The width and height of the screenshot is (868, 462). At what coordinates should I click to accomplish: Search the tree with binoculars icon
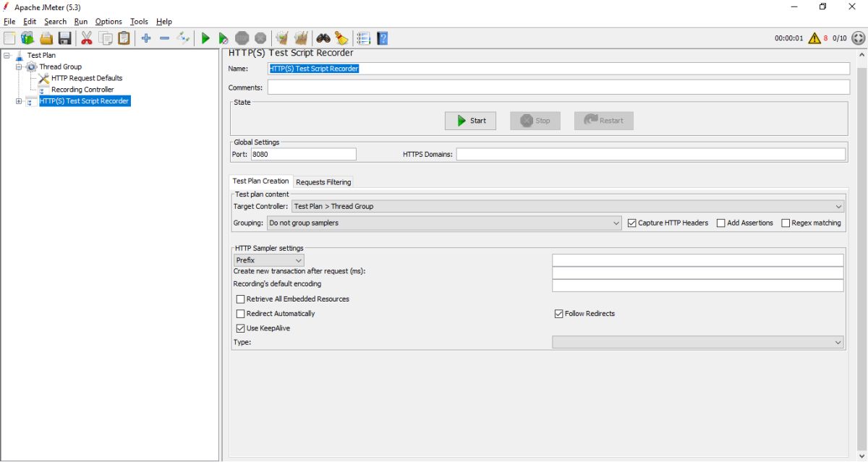(323, 38)
